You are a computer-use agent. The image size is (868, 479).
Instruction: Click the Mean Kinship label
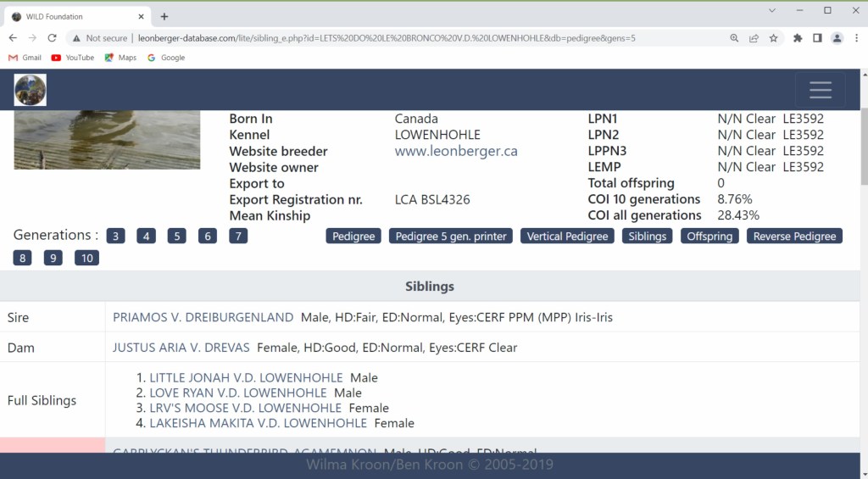270,216
